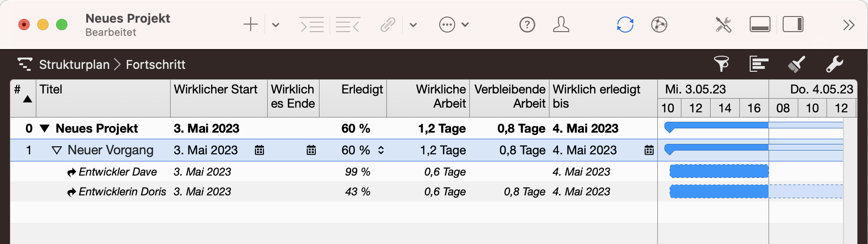Collapse the Neues Projekt row
The image size is (868, 244).
coord(45,128)
